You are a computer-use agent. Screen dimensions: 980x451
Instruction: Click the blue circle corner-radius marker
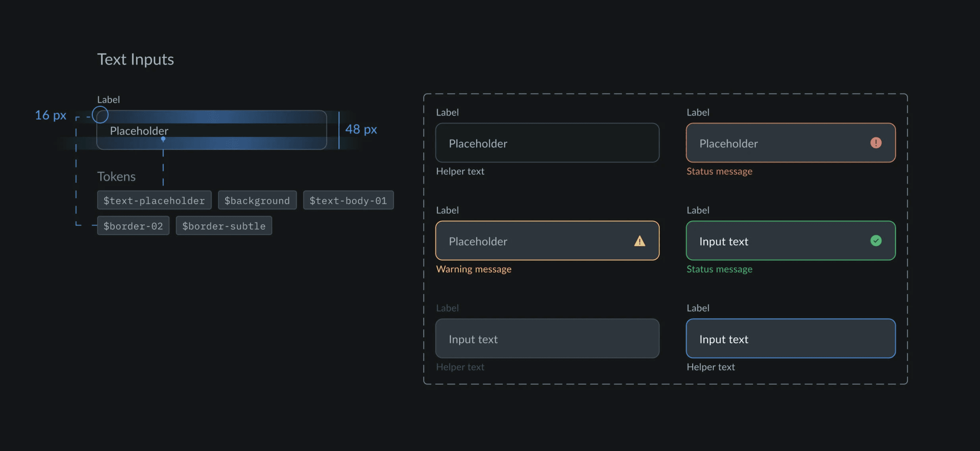coord(100,115)
